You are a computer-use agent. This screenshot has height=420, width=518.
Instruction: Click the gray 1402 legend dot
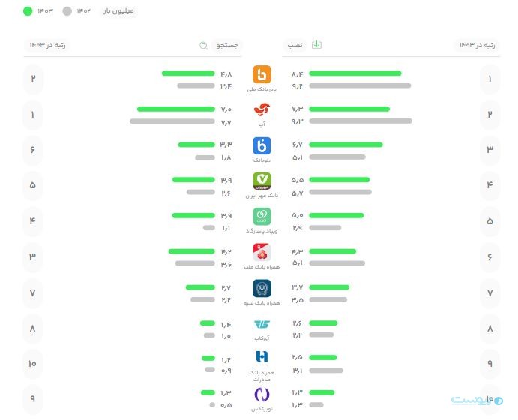coord(67,11)
